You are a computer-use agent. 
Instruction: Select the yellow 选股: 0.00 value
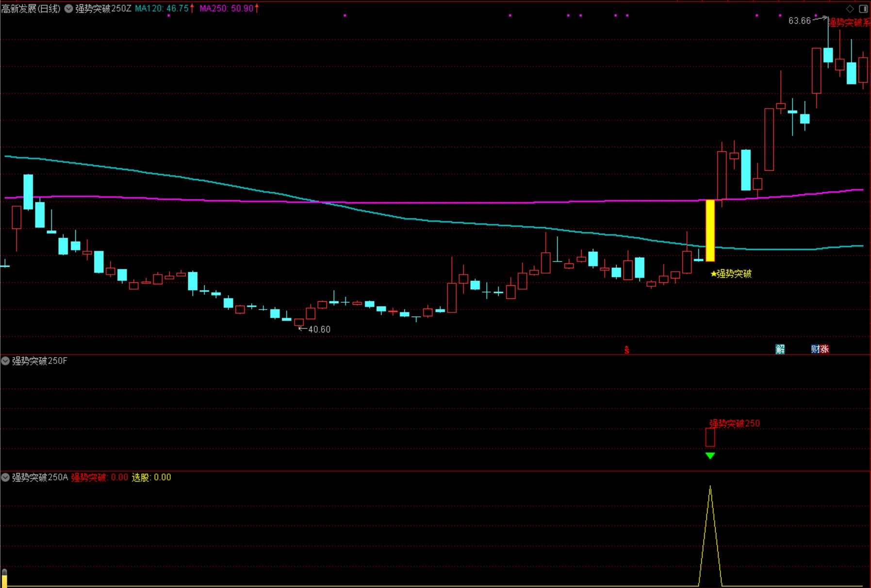pos(151,477)
